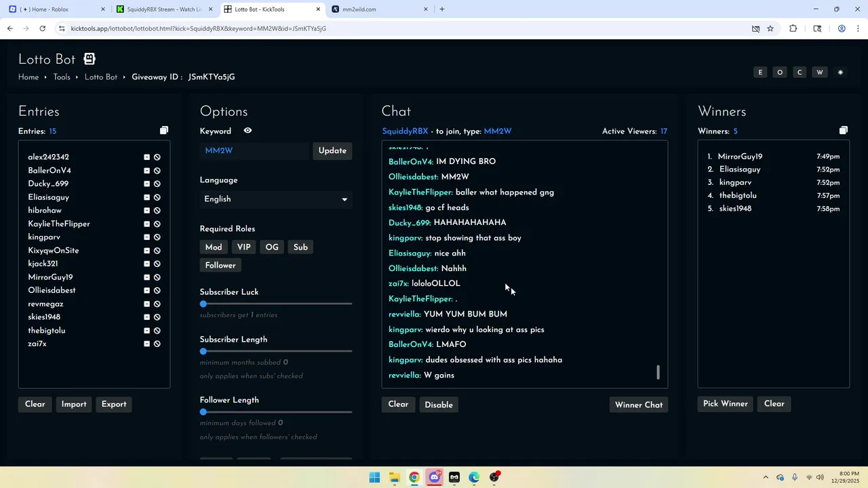Toggle the Sub required role
868x488 pixels.
point(300,247)
